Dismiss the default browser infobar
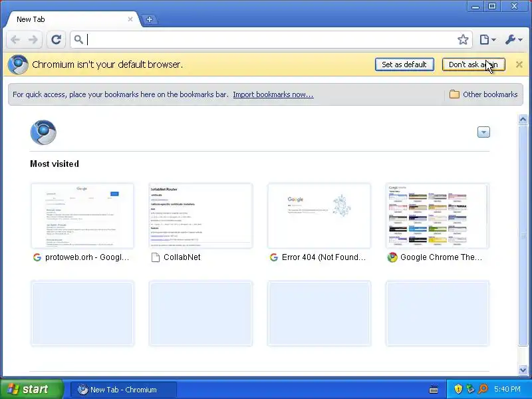This screenshot has height=399, width=532. 519,65
